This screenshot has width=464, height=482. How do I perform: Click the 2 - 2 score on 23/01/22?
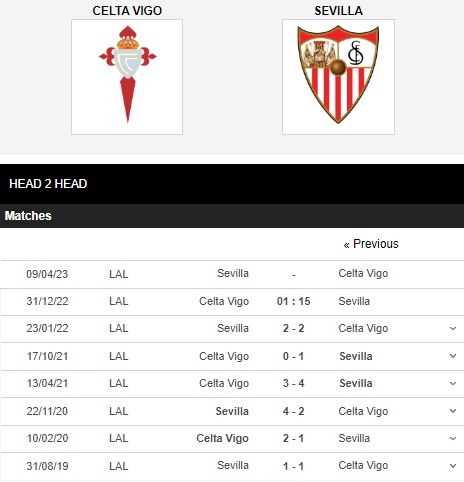293,328
